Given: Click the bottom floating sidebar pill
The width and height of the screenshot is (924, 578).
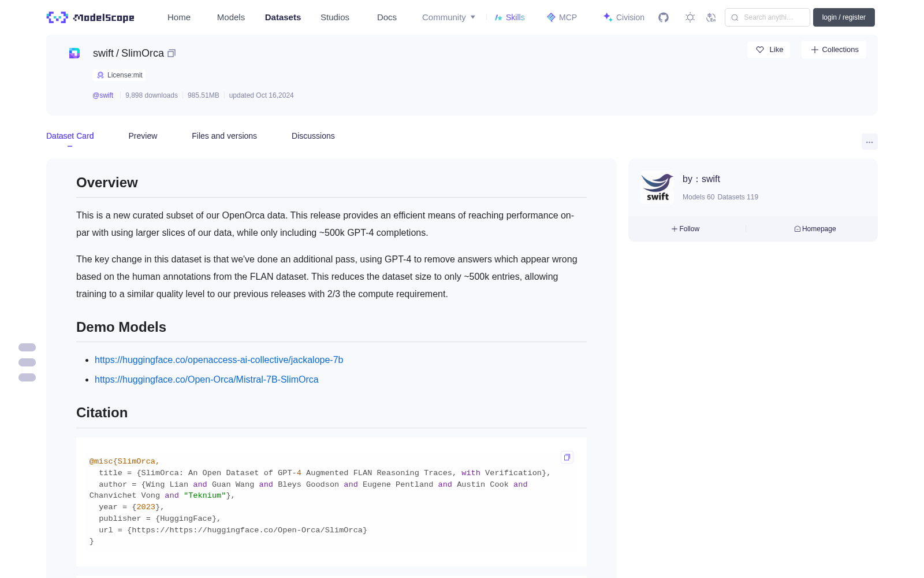Looking at the screenshot, I should pos(27,377).
